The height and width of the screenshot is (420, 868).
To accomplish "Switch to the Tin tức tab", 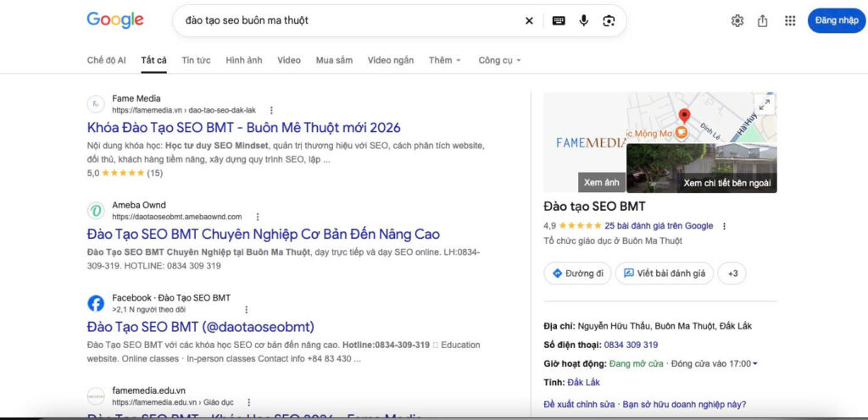I will (x=196, y=60).
